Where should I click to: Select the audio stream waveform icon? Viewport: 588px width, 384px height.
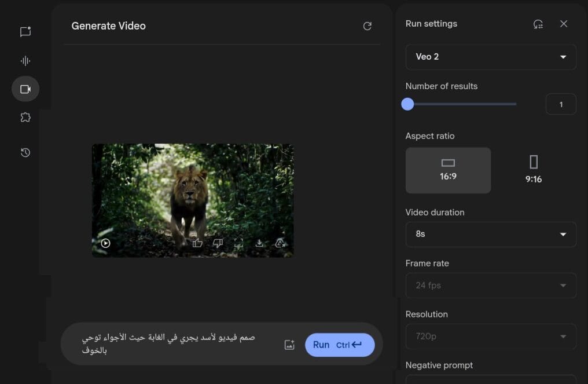pyautogui.click(x=25, y=61)
